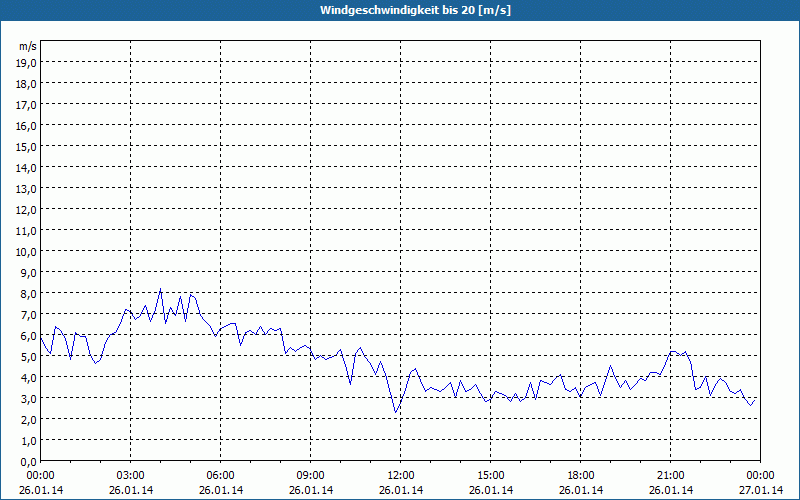Select the 2,0 y-axis label
The height and width of the screenshot is (500, 800).
(29, 420)
